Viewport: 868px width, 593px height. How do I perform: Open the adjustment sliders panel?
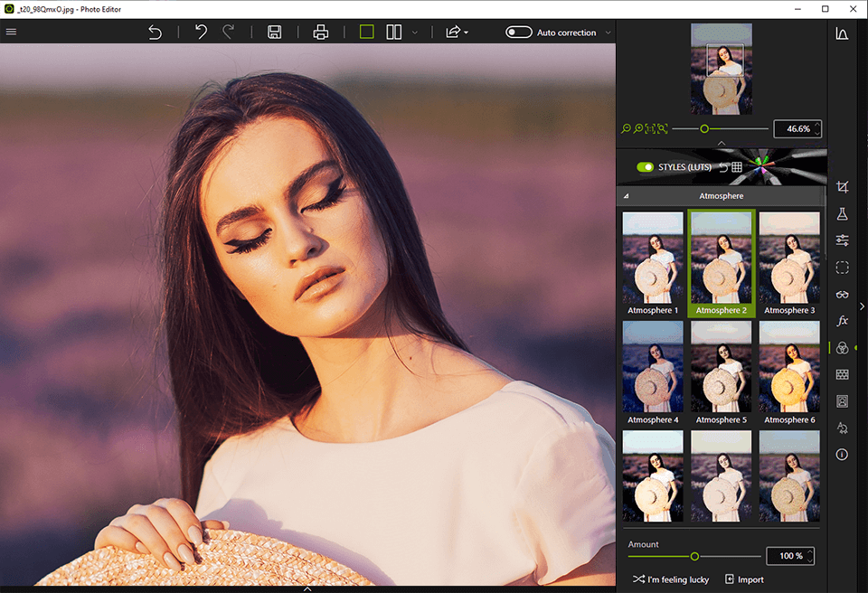pyautogui.click(x=842, y=240)
